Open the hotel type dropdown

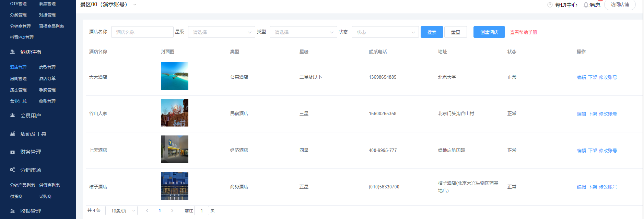click(x=303, y=32)
